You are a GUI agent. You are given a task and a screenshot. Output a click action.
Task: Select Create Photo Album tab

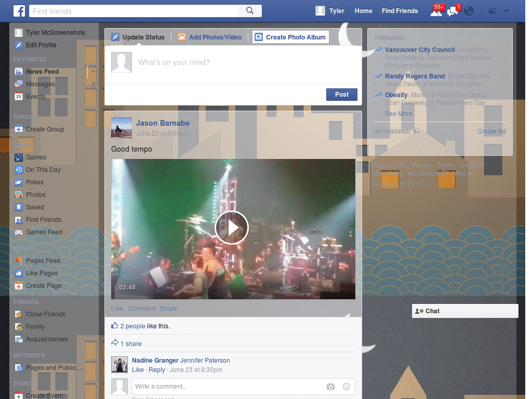click(x=290, y=37)
